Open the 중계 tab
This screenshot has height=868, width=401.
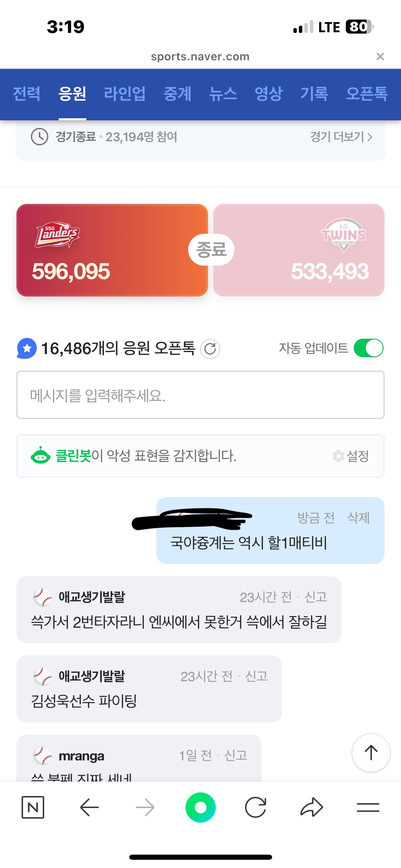point(178,94)
